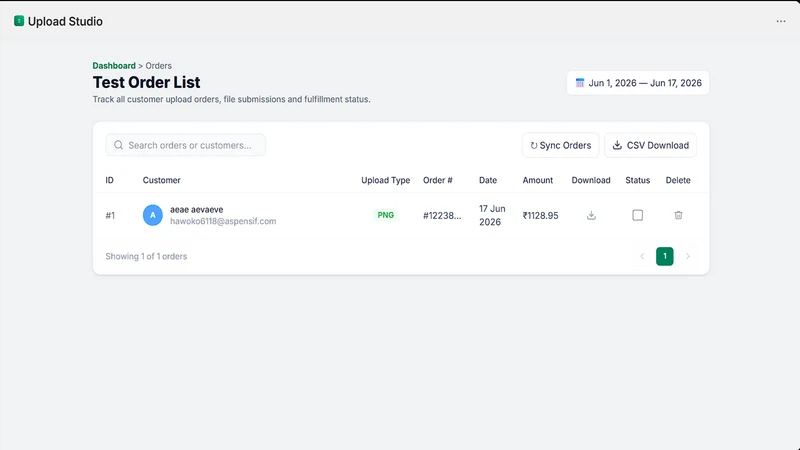Click the Amount column header
The height and width of the screenshot is (450, 800).
coord(537,180)
